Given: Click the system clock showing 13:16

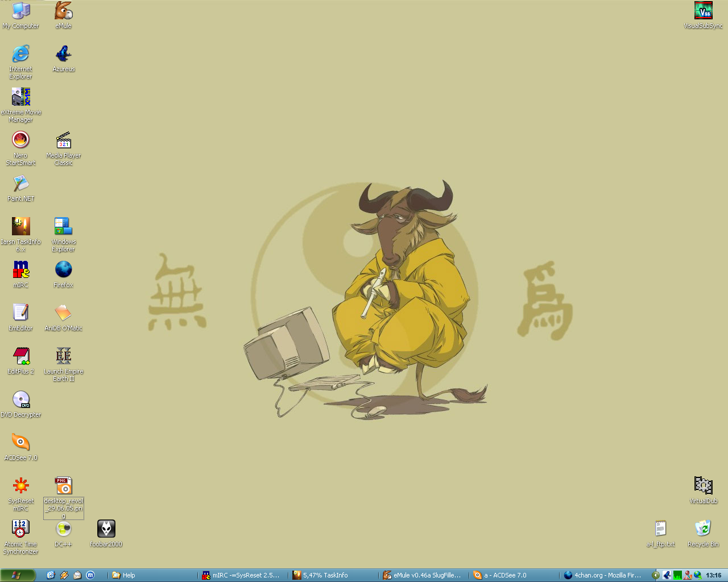Looking at the screenshot, I should pos(714,575).
